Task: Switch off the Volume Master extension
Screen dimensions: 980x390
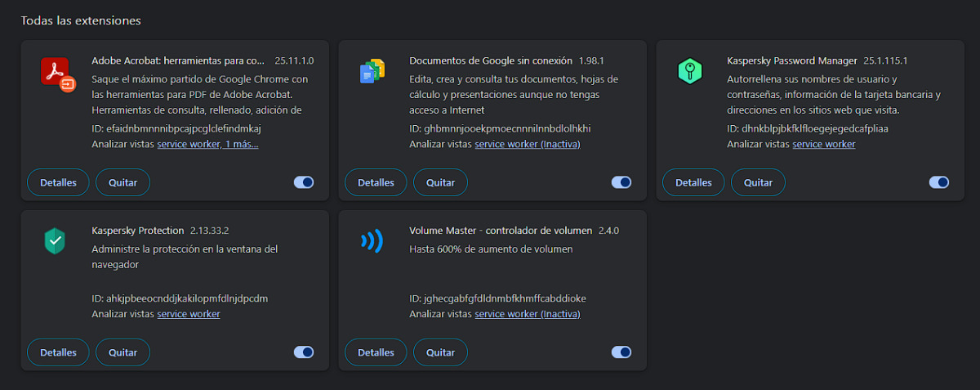Action: pos(621,352)
